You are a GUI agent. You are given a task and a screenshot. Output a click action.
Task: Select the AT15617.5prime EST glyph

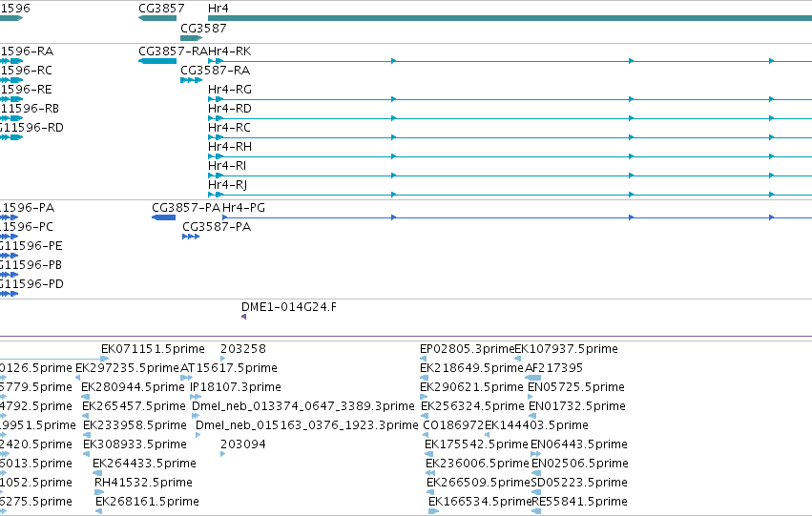coord(186,378)
